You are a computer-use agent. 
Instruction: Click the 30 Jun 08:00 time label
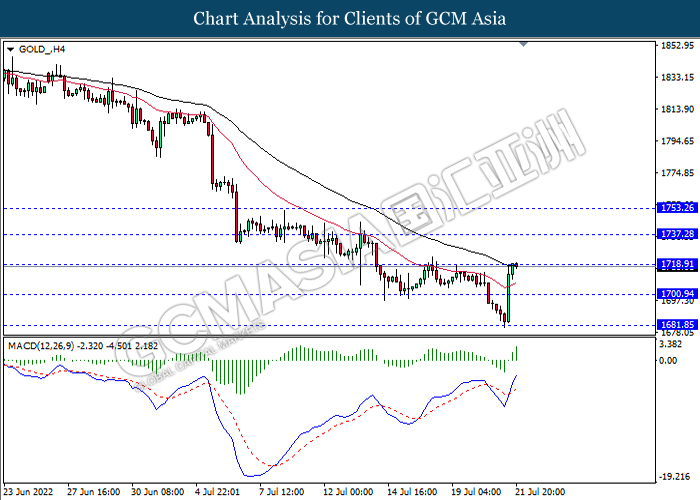(x=158, y=492)
